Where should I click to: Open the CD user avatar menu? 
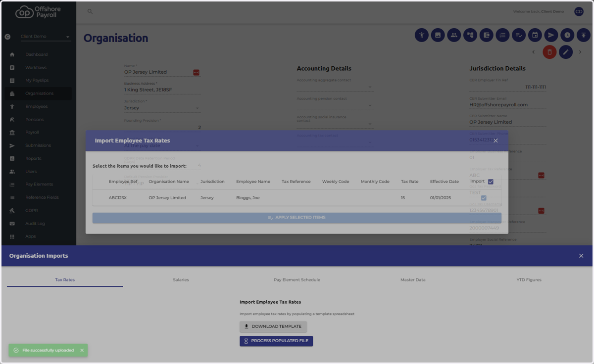tap(579, 11)
